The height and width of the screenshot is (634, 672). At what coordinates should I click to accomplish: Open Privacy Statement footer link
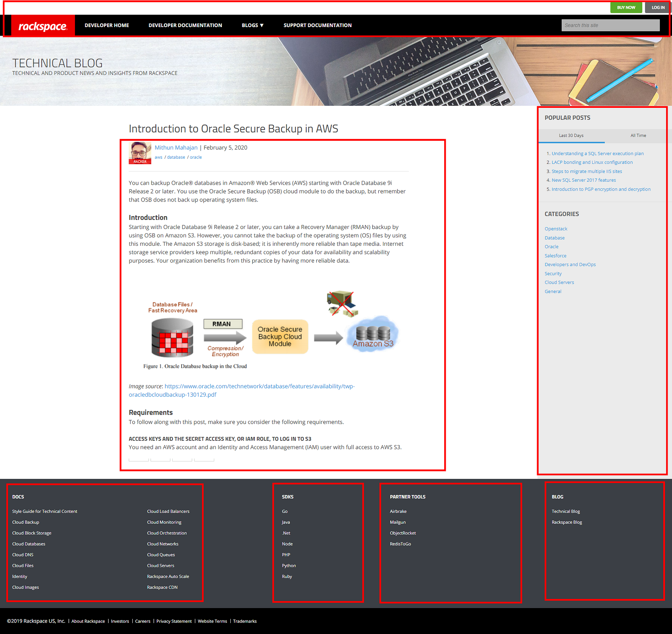click(174, 621)
